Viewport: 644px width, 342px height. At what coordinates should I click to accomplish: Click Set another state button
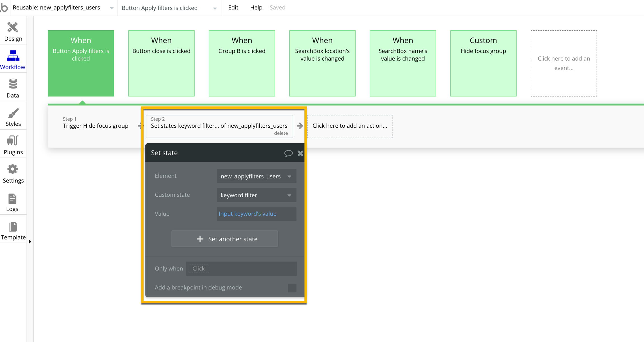[x=224, y=239]
